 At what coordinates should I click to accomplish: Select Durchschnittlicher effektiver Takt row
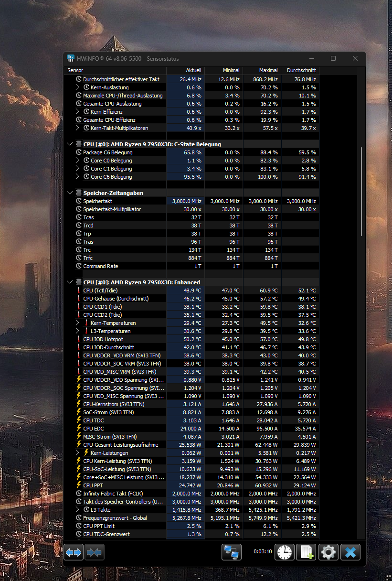pos(192,79)
